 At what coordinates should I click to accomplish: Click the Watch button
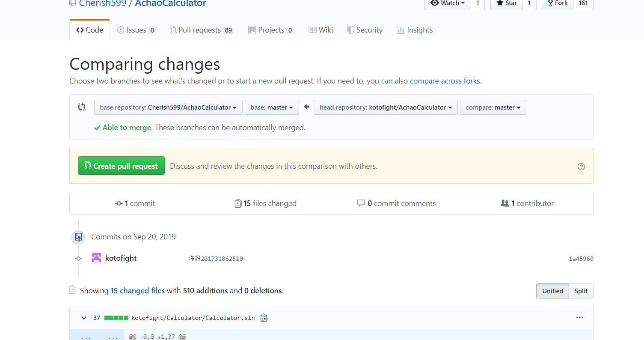[x=448, y=3]
